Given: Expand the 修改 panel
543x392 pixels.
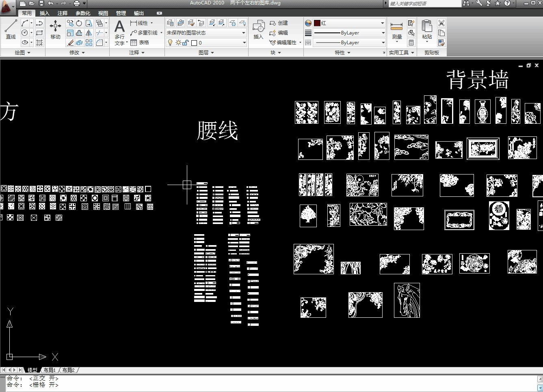Looking at the screenshot, I should pos(77,53).
